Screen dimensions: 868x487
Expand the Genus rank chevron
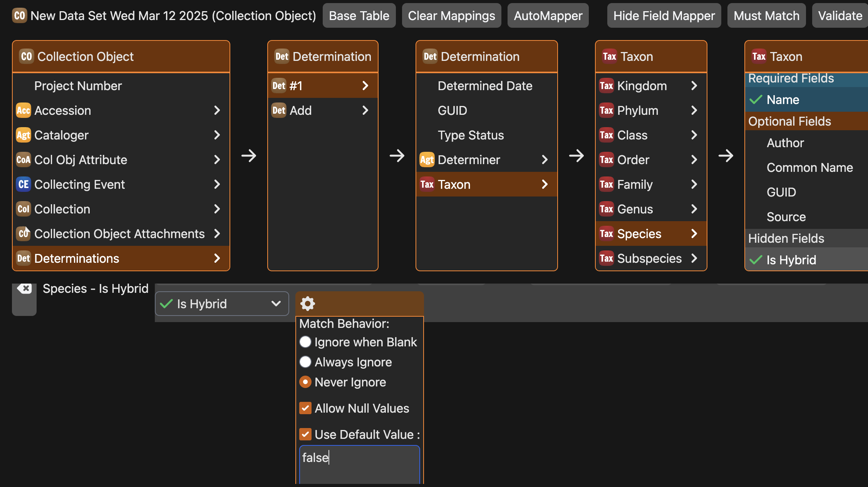click(x=694, y=209)
